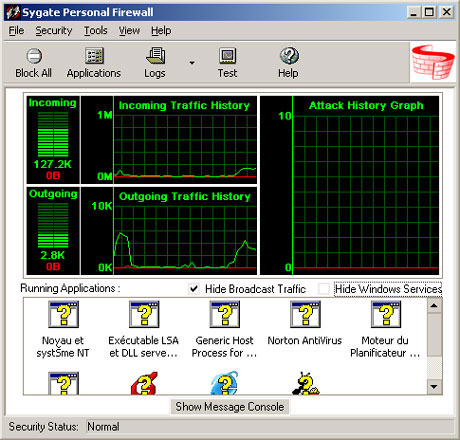
Task: Select the Moteur du Planificateur application icon
Action: pyautogui.click(x=386, y=314)
